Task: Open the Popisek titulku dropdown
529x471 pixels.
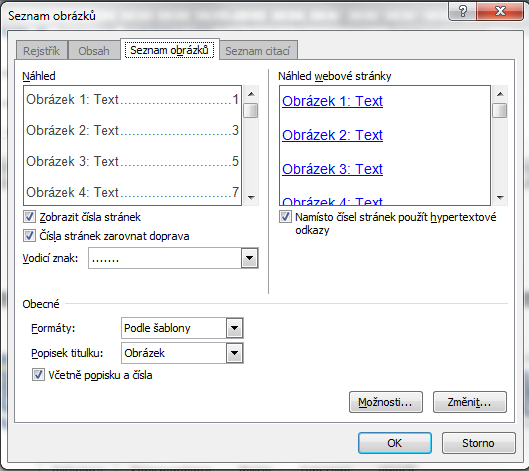Action: (x=234, y=353)
